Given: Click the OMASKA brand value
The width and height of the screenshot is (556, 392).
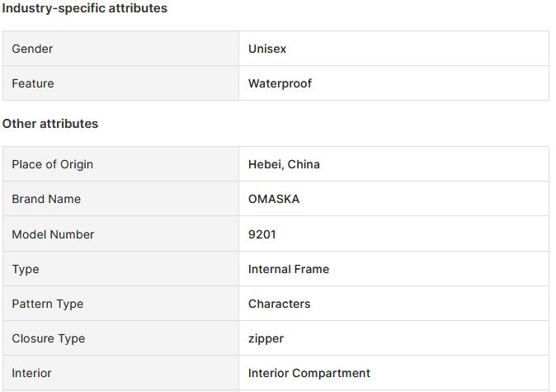Looking at the screenshot, I should click(274, 199).
